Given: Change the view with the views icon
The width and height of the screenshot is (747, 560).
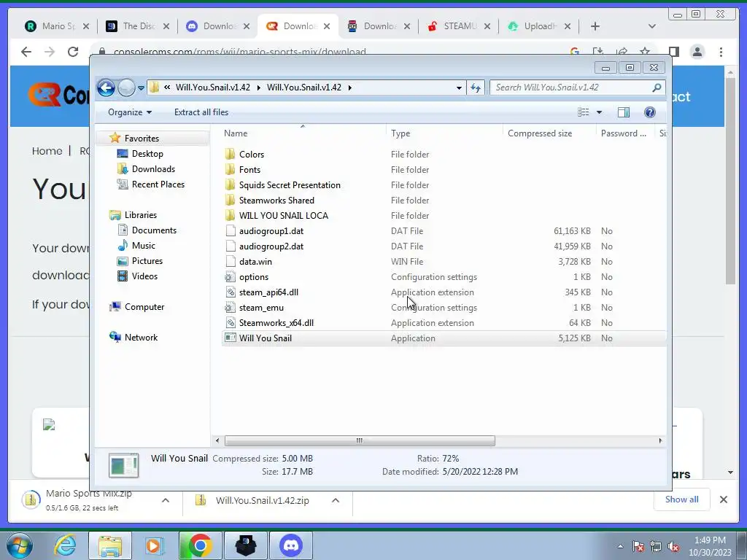Looking at the screenshot, I should [x=583, y=112].
